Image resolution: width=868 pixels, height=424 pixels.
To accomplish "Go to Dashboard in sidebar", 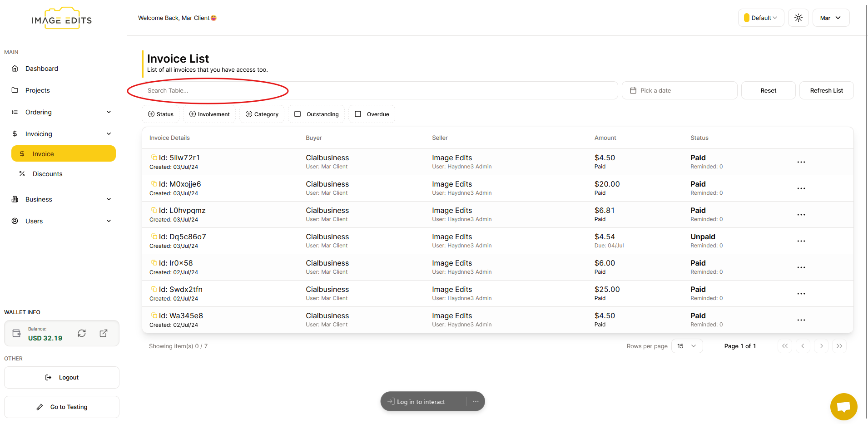I will click(42, 69).
